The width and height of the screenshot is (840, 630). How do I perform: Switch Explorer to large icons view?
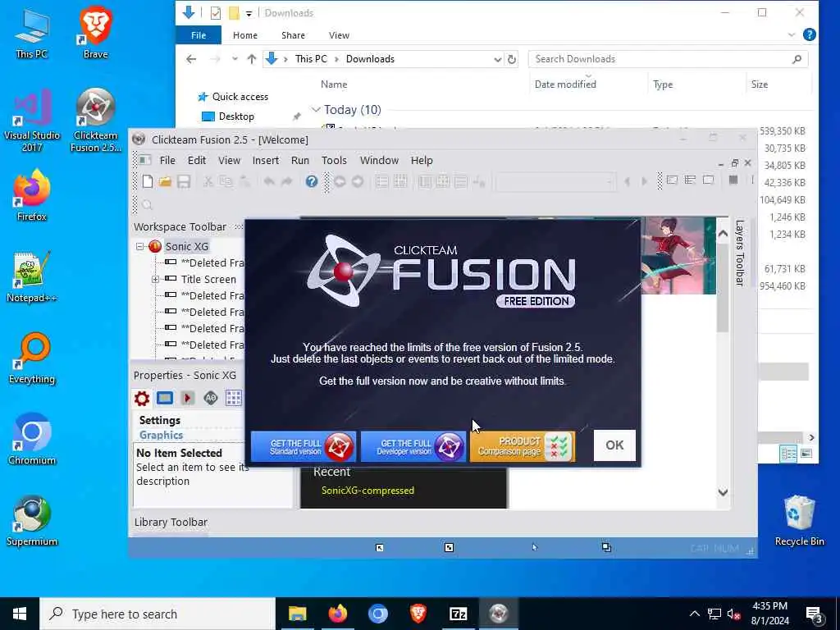[806, 454]
